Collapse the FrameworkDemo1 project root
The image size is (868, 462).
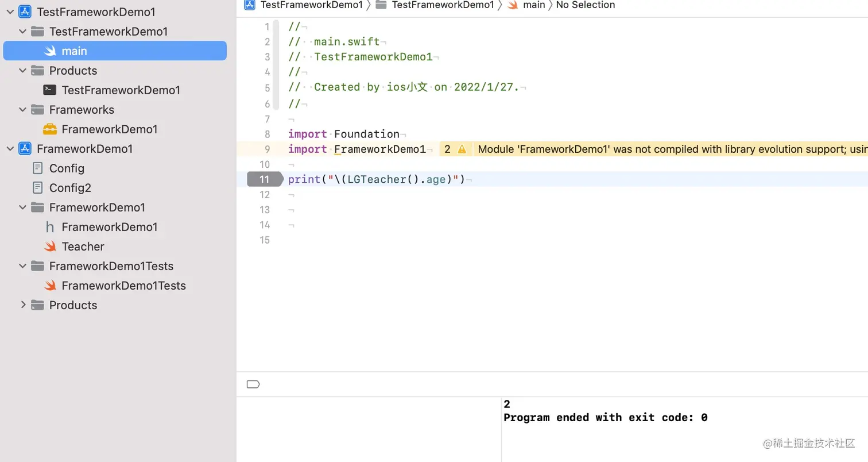pyautogui.click(x=10, y=149)
